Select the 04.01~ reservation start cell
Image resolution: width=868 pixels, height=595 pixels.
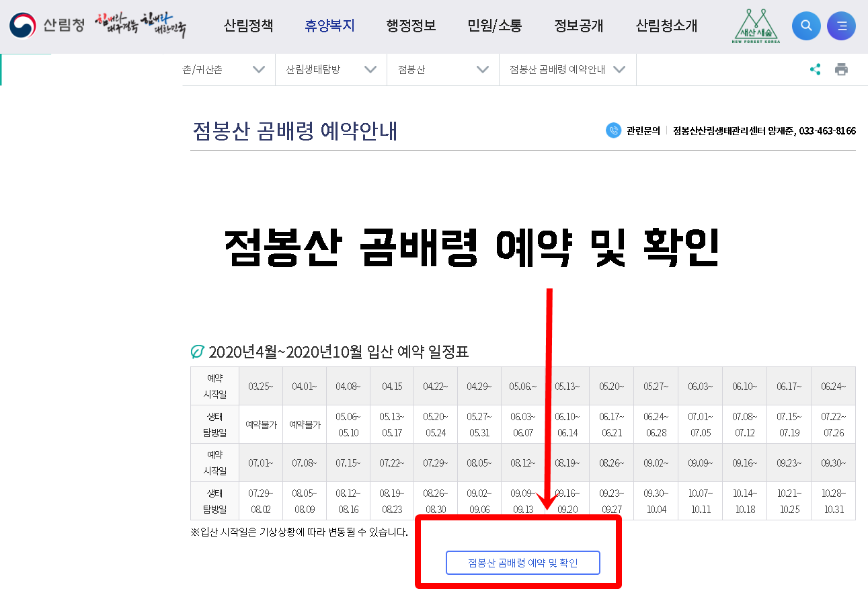pos(305,386)
